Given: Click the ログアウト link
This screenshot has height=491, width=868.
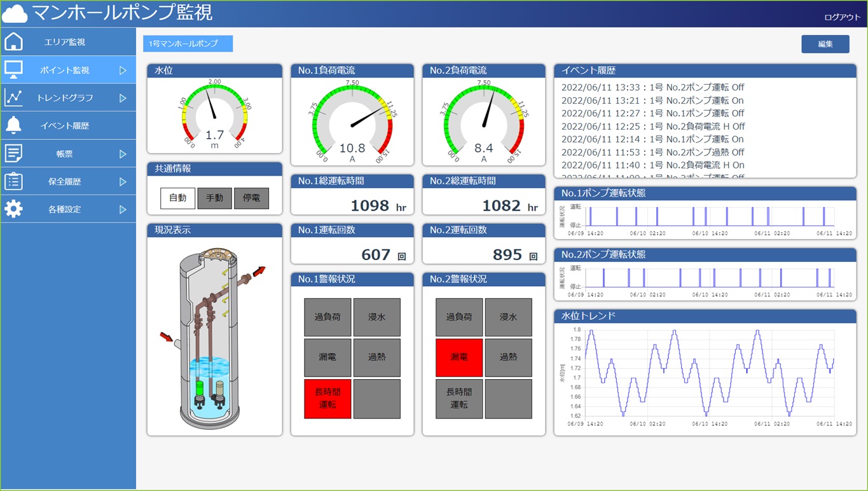Looking at the screenshot, I should (842, 17).
